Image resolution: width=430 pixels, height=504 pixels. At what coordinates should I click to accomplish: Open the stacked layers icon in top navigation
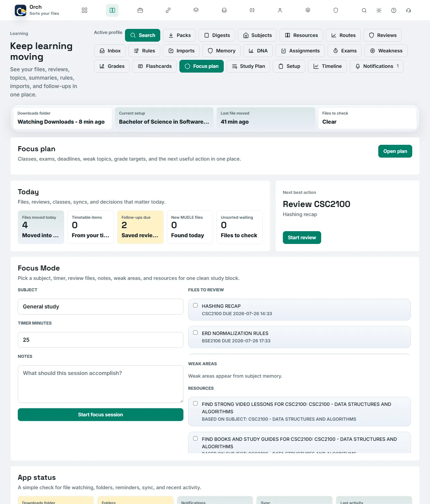pos(196,10)
